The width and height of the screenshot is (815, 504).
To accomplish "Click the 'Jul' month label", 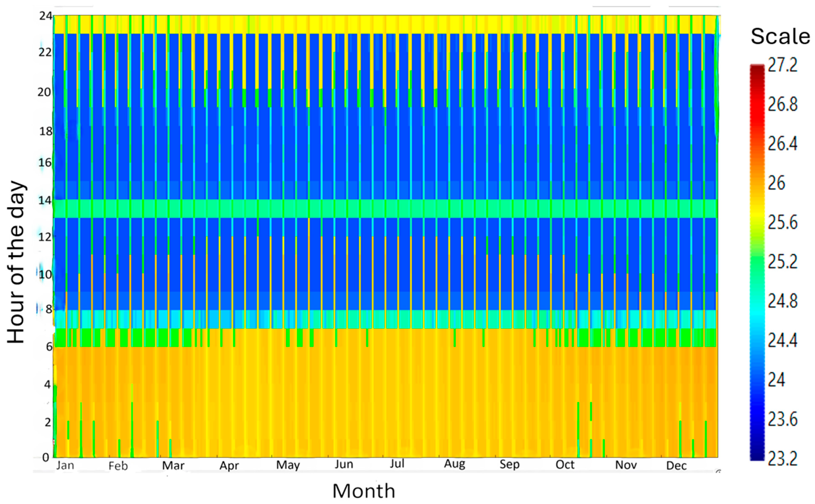I will point(397,464).
